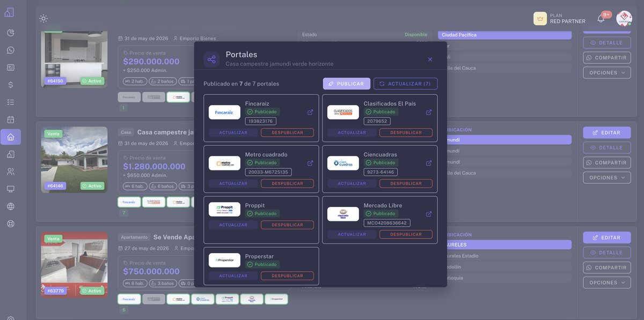Click Actualizar for Mercado Libre

pos(352,234)
